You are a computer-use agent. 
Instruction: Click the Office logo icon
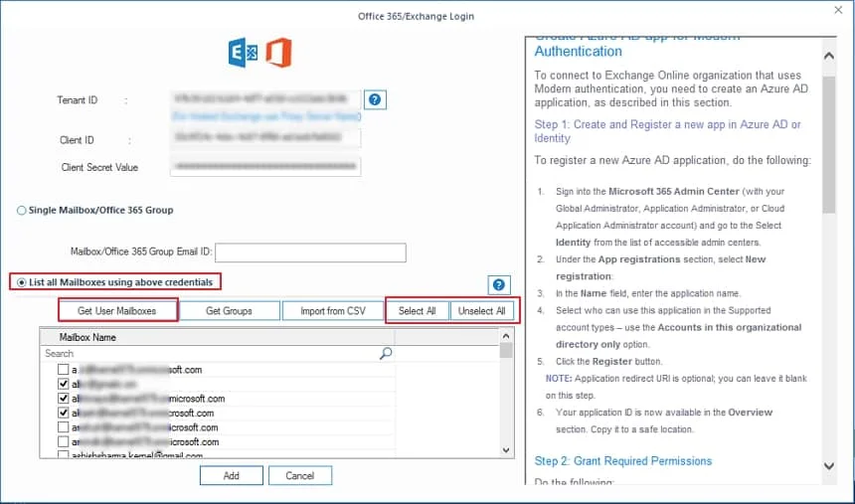click(278, 53)
